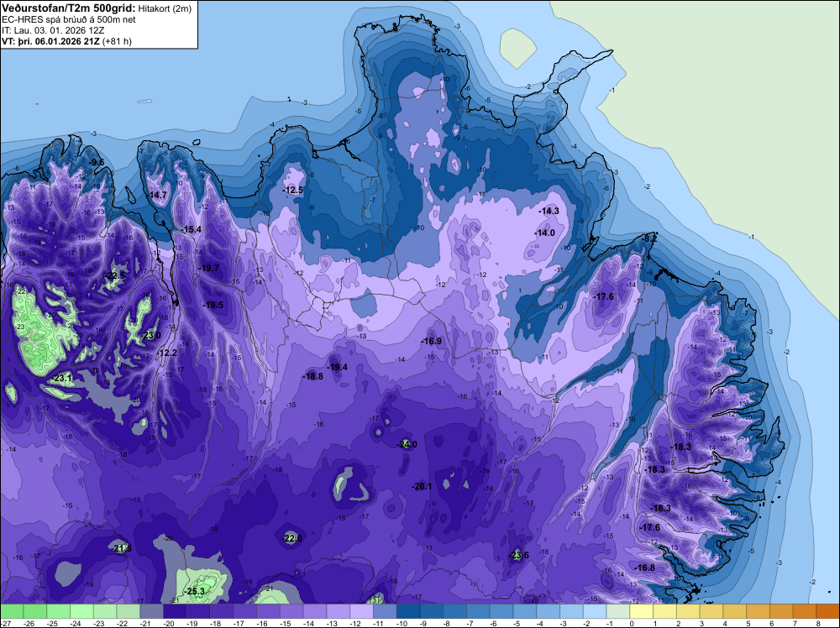Click the -22.0 temperature label
The height and width of the screenshot is (628, 840).
click(292, 538)
